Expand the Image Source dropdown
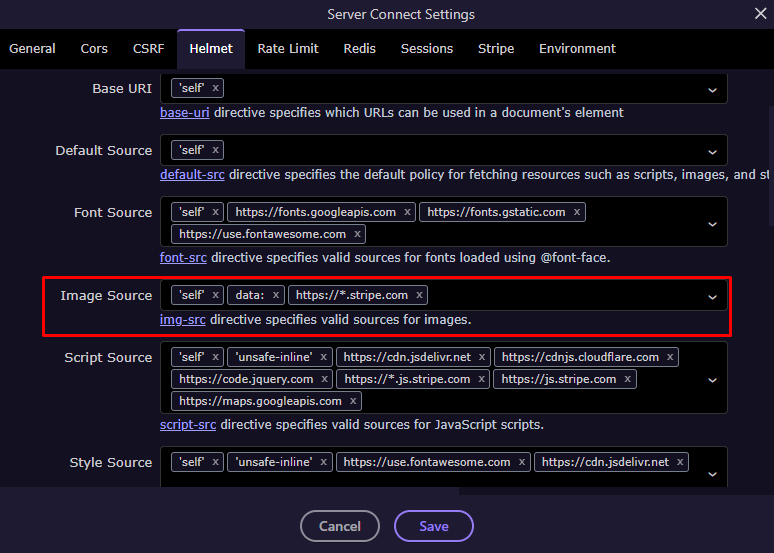Viewport: 774px width, 553px height. pos(712,296)
